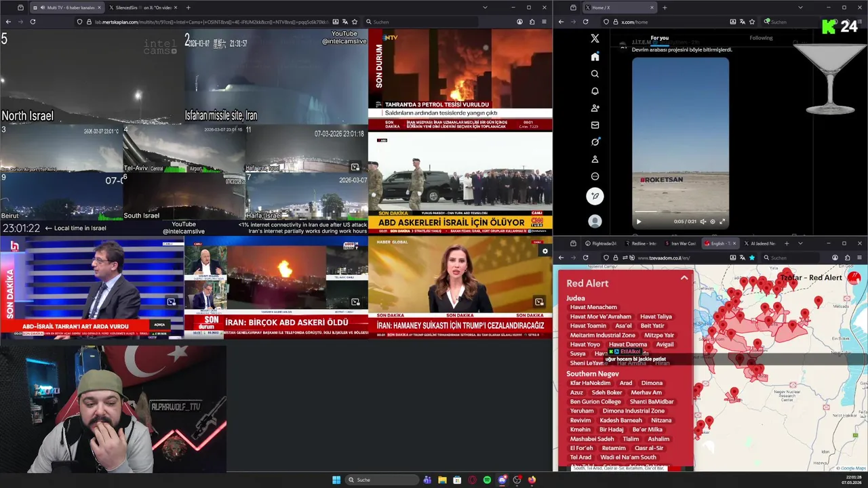Collapse the Red Alert panel chevron
The height and width of the screenshot is (488, 868).
(684, 278)
